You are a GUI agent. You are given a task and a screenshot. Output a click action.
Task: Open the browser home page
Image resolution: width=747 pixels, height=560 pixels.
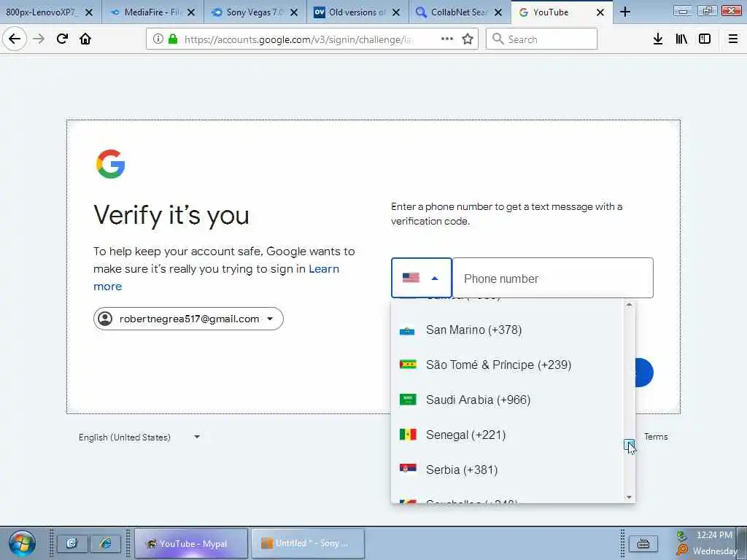click(85, 39)
